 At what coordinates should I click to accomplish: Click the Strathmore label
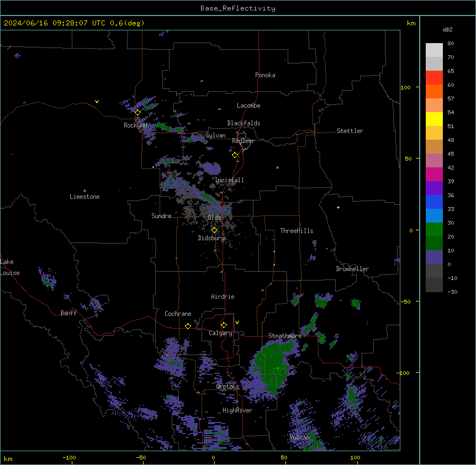[285, 336]
